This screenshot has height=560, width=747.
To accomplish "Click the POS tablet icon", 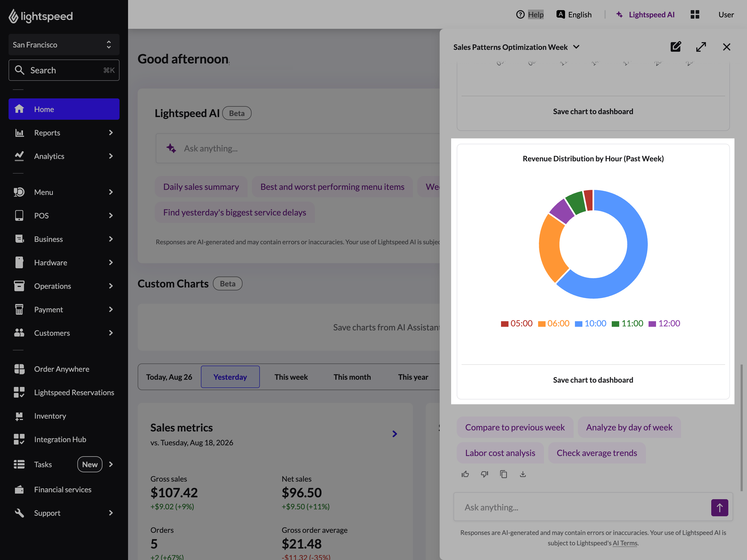I will coord(19,215).
